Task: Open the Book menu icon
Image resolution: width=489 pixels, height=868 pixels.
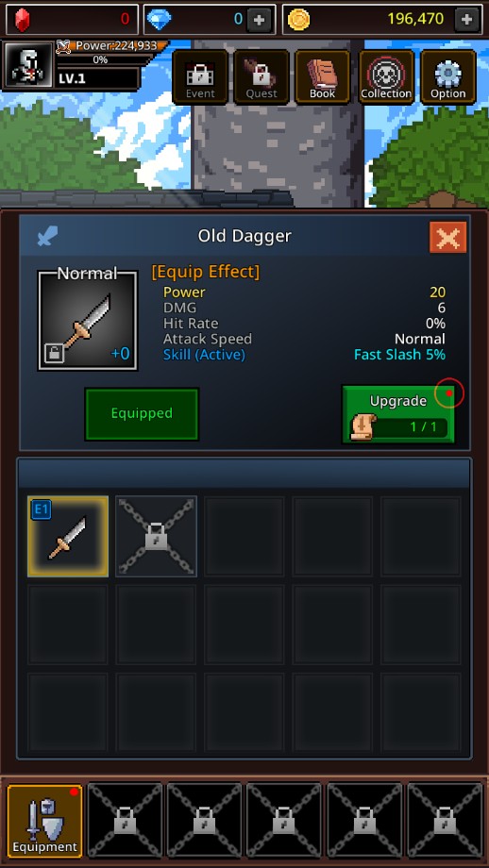Action: coord(322,77)
